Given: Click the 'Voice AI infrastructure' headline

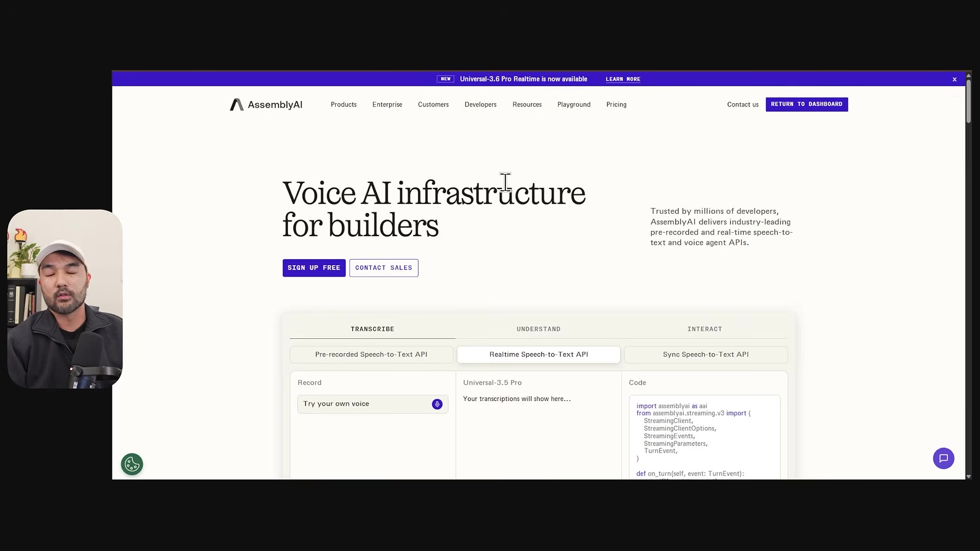Looking at the screenshot, I should 434,193.
